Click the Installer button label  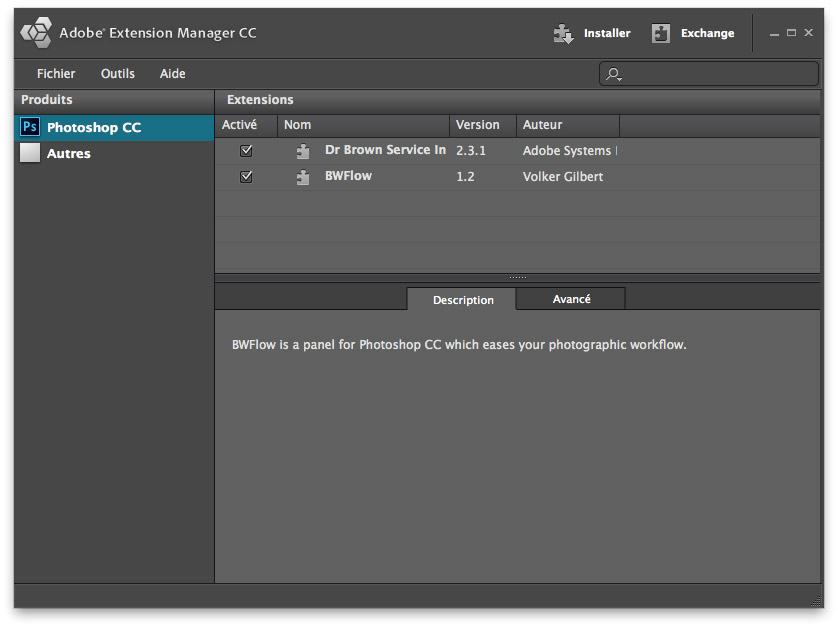tap(607, 33)
